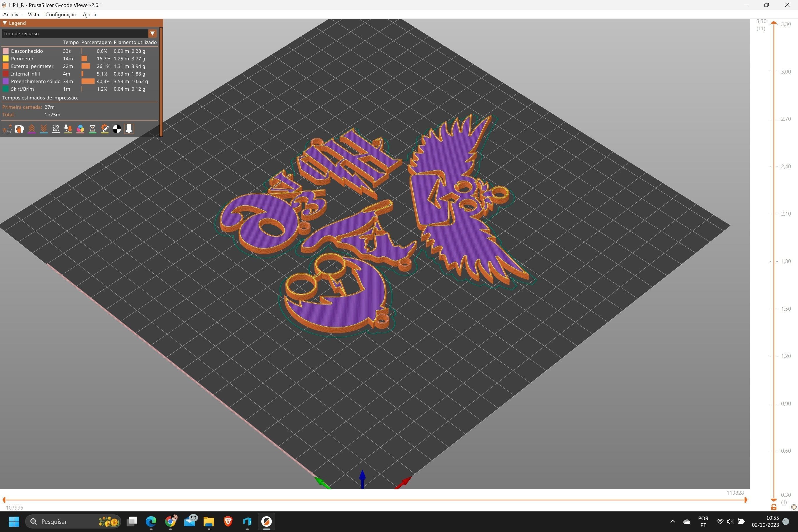This screenshot has width=798, height=532.
Task: Toggle tool changes icon
Action: click(68, 129)
